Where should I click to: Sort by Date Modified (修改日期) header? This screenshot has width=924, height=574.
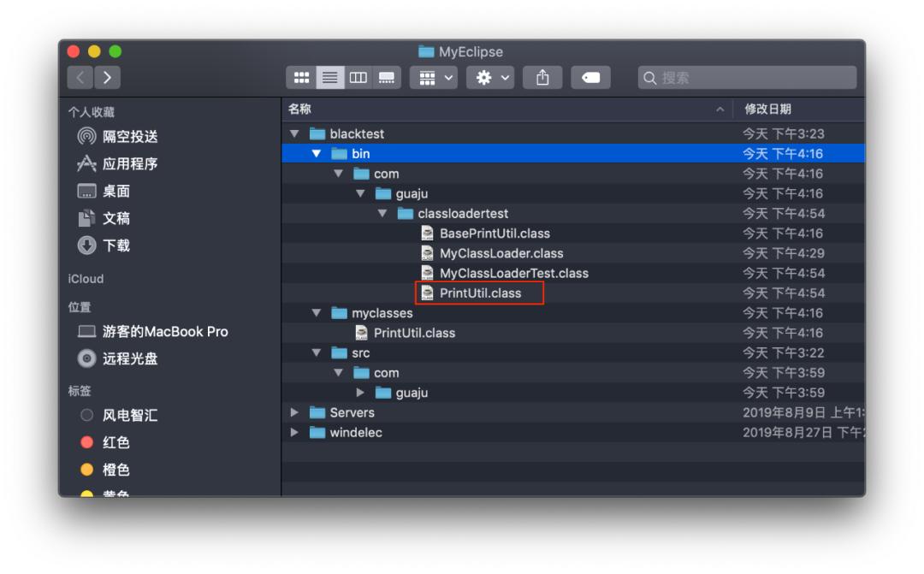coord(799,109)
